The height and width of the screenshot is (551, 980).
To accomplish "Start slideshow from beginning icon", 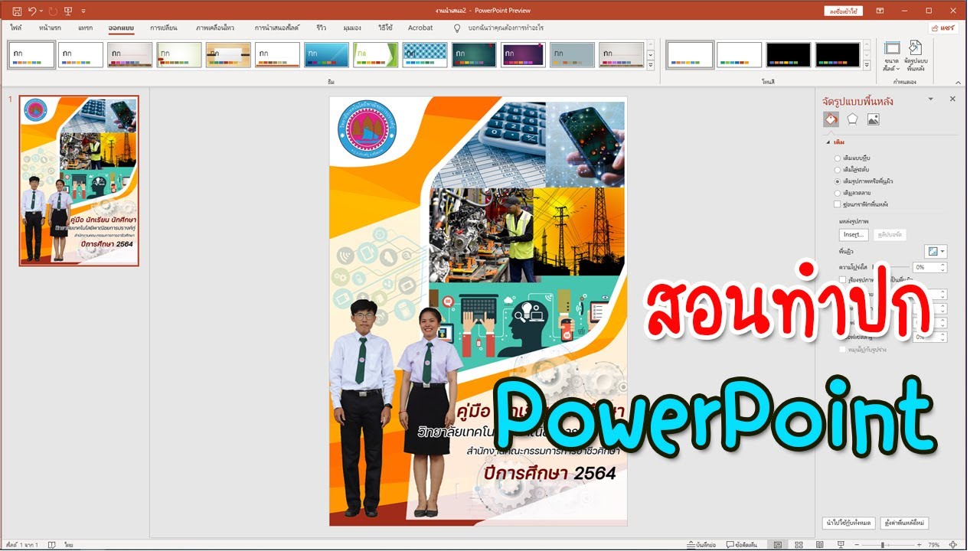I will coord(69,11).
